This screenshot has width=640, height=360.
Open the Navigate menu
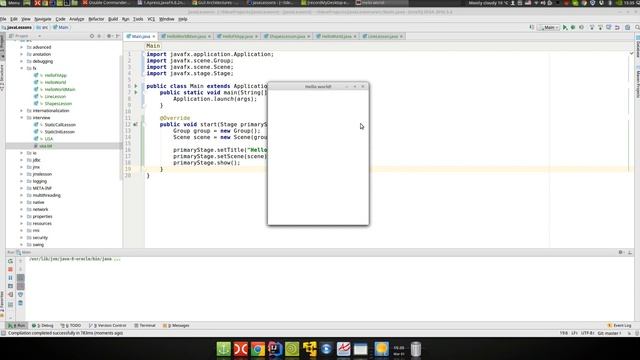43,19
